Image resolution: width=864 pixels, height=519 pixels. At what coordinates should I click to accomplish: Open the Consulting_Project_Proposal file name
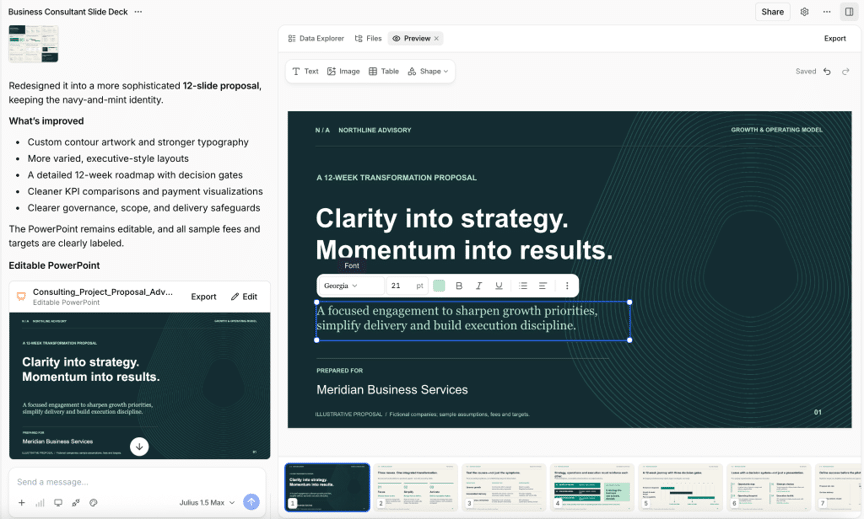102,292
